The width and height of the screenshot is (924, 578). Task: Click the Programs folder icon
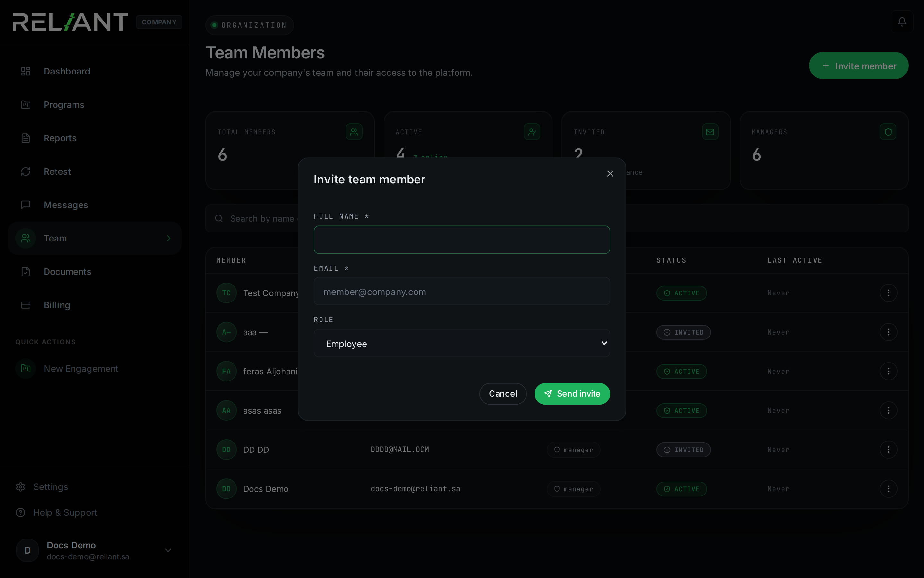[x=26, y=105]
